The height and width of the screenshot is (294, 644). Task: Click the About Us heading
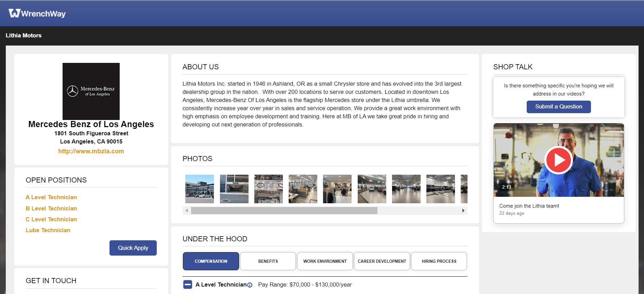(201, 67)
